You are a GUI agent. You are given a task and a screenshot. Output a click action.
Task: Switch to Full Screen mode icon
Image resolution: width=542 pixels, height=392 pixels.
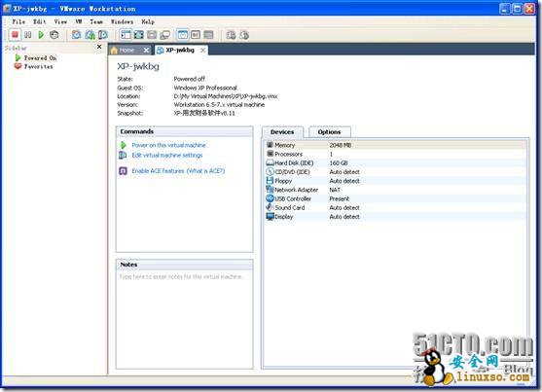(x=138, y=35)
